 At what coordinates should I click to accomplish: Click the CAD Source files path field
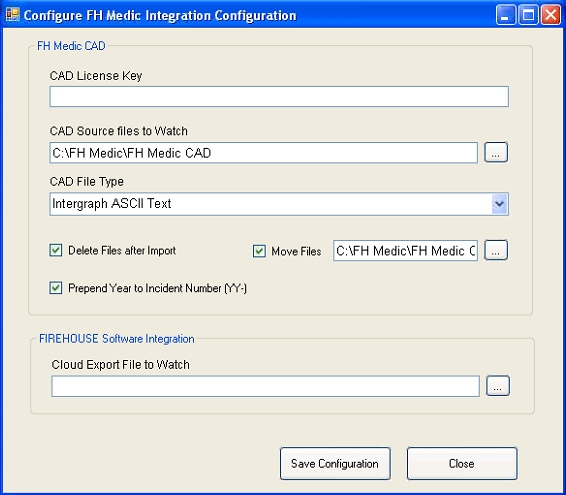[264, 153]
